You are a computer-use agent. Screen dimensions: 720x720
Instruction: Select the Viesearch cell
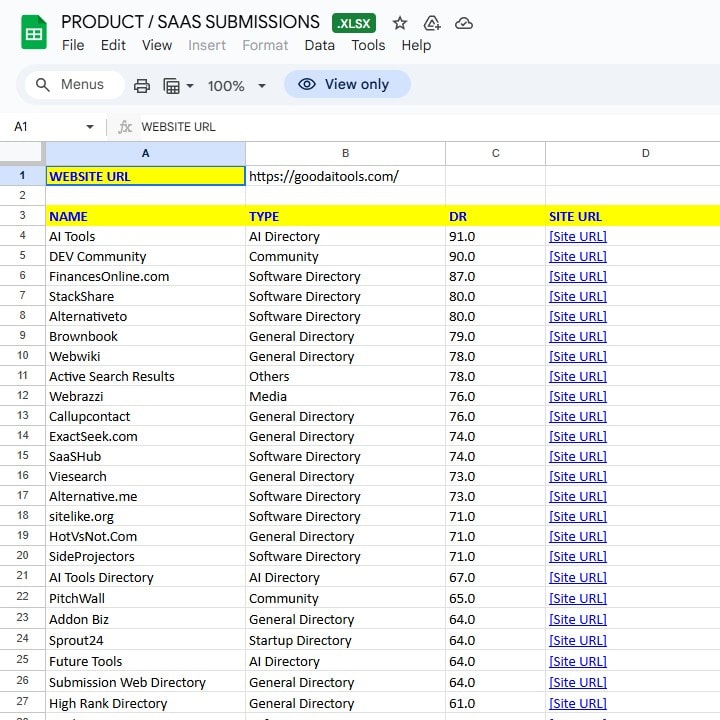pyautogui.click(x=146, y=477)
